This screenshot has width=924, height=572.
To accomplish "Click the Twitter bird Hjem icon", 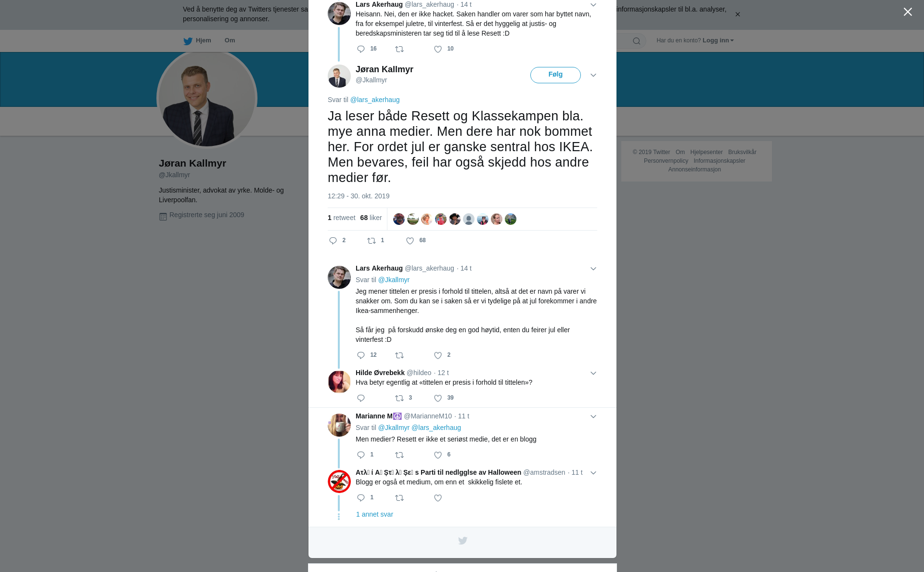I will click(188, 41).
